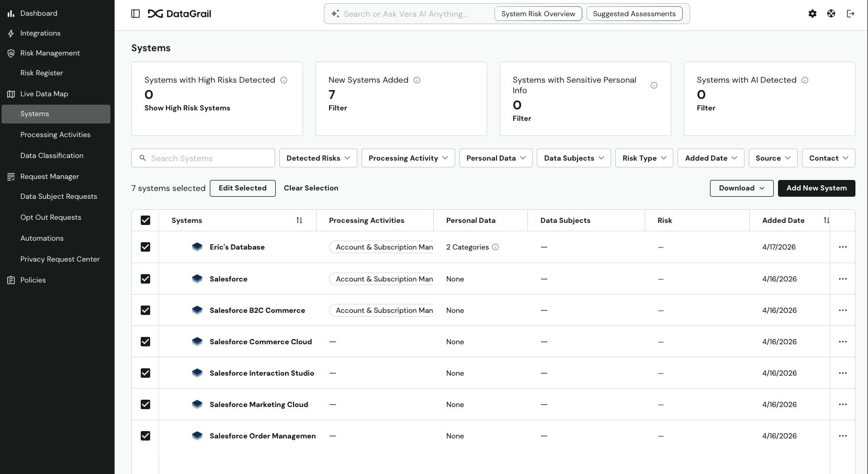Click Filter under Systems with AI Detected
This screenshot has width=868, height=474.
pyautogui.click(x=706, y=108)
